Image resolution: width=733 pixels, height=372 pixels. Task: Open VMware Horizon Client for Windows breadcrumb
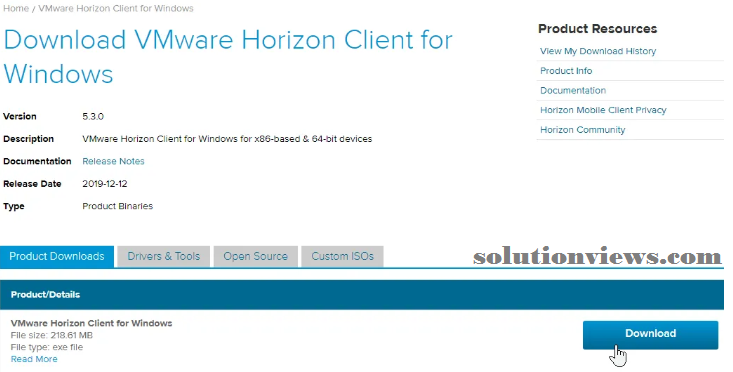tap(116, 8)
